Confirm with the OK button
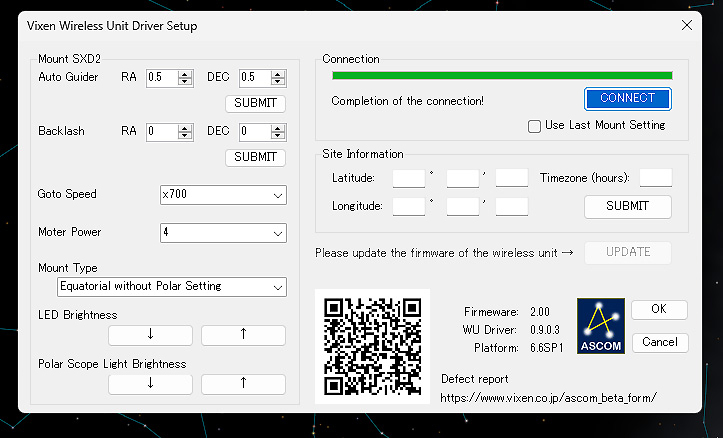This screenshot has height=438, width=723. [x=659, y=309]
